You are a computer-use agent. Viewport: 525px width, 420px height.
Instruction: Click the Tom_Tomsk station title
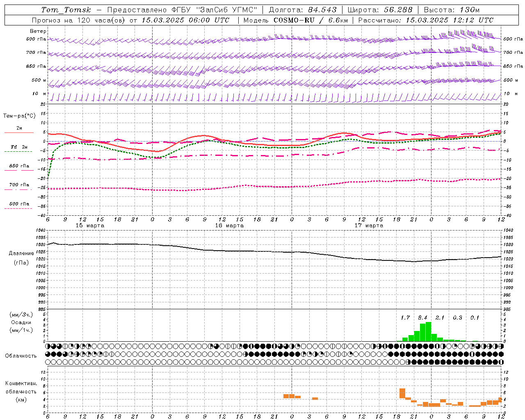click(66, 10)
